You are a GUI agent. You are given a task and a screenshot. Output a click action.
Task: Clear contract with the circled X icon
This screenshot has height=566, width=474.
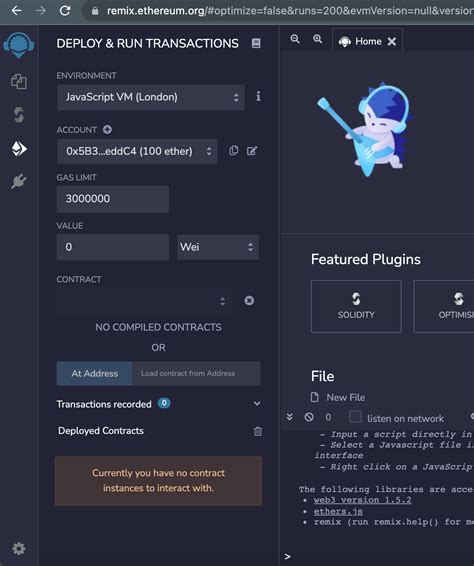coord(249,300)
